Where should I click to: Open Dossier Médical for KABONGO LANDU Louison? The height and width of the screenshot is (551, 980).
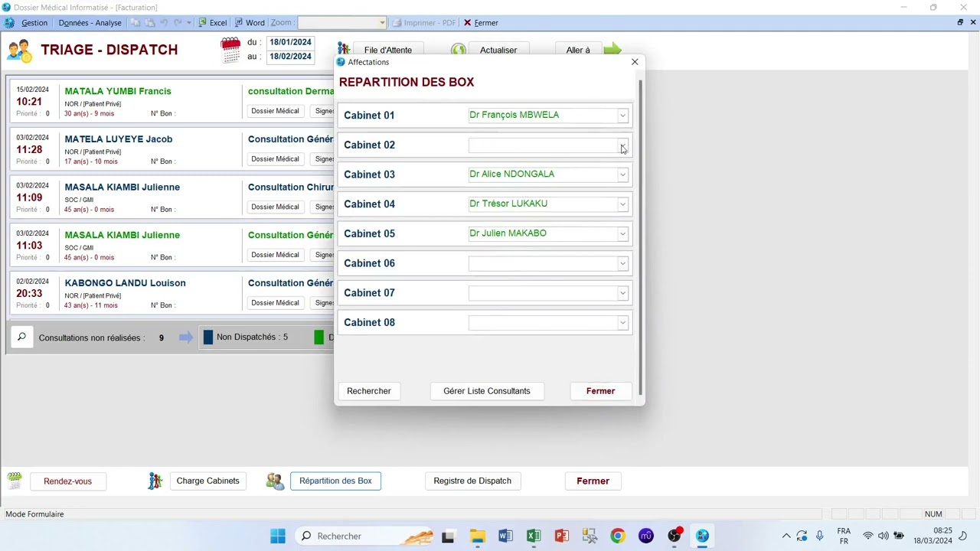click(275, 303)
